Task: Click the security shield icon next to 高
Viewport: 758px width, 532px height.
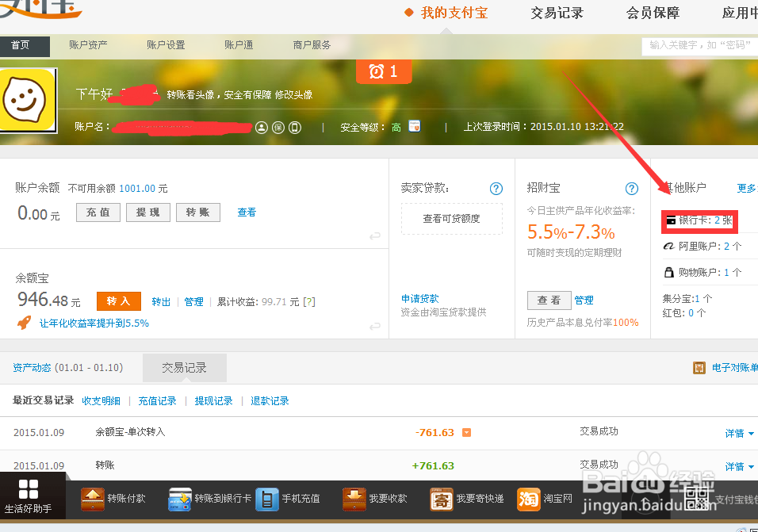Action: 415,126
